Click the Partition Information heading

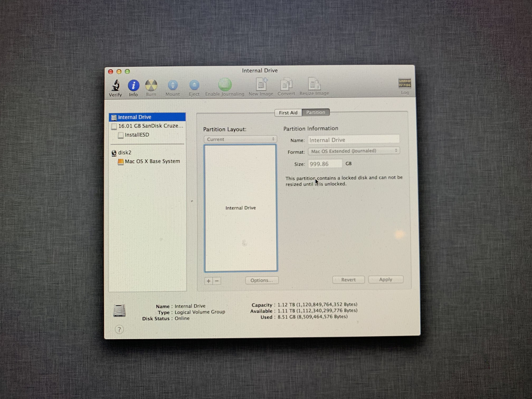(311, 128)
